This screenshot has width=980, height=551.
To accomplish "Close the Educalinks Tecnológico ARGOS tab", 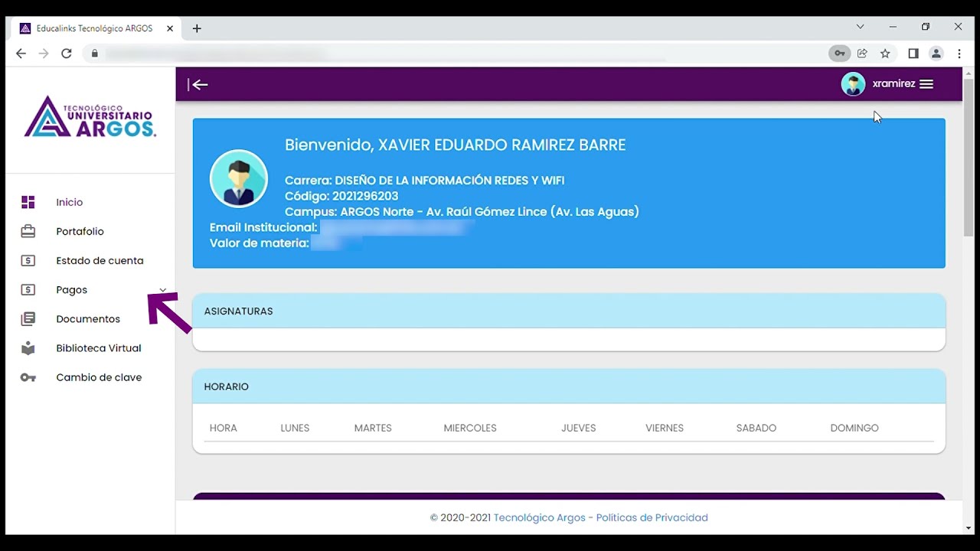I will pos(170,28).
